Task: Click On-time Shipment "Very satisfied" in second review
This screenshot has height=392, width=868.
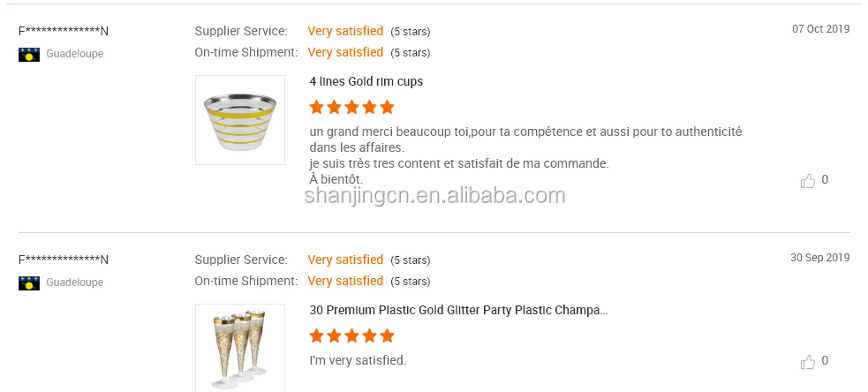Action: pyautogui.click(x=345, y=281)
